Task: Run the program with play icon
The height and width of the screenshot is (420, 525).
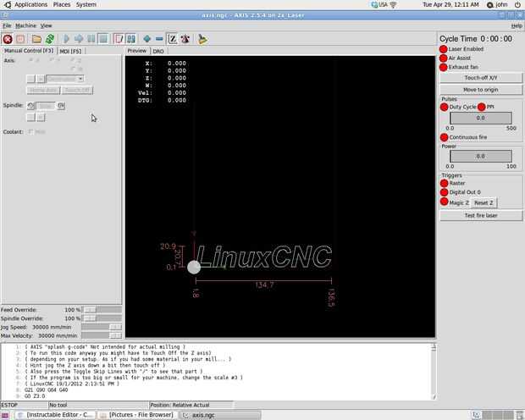Action: tap(66, 39)
